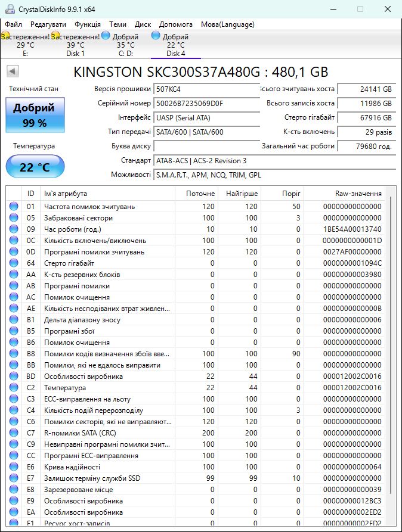
Task: Click serial number field 50026B7235069D0F
Action: [206, 104]
